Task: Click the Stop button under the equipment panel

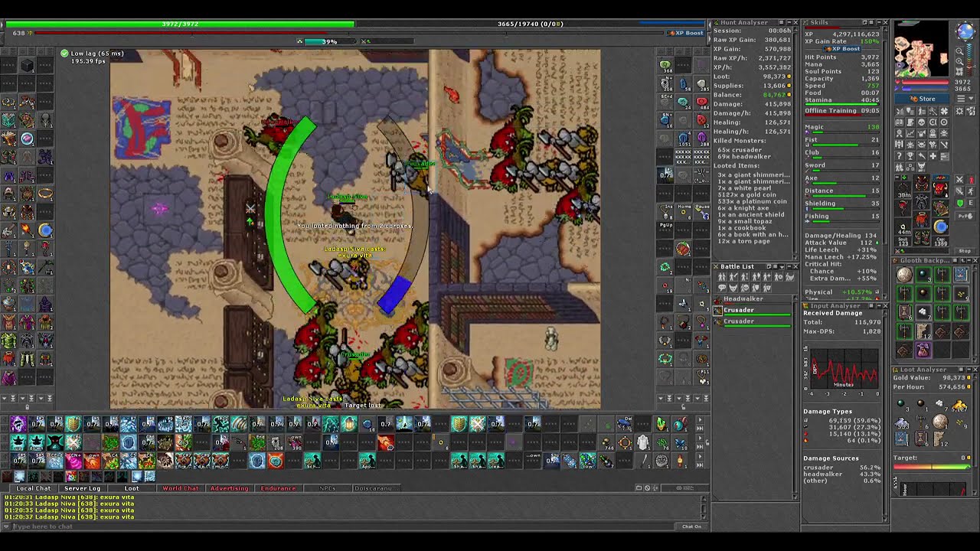Action: 965,251
